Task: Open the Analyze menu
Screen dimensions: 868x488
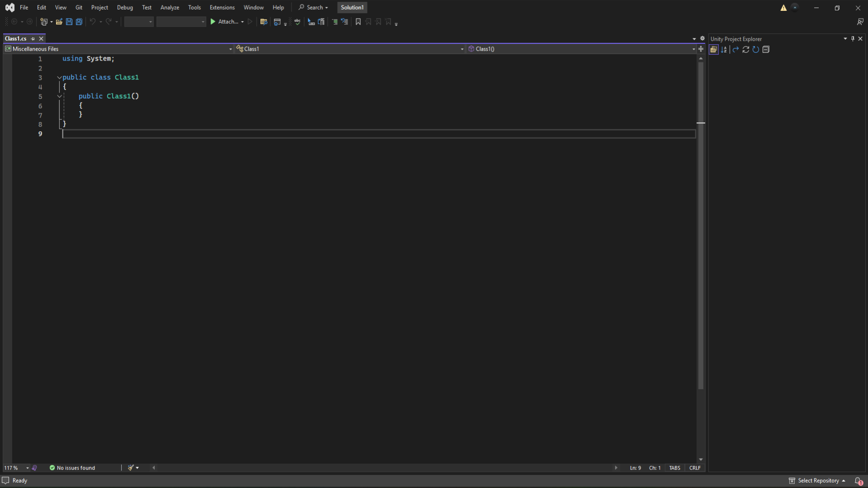Action: pos(170,8)
